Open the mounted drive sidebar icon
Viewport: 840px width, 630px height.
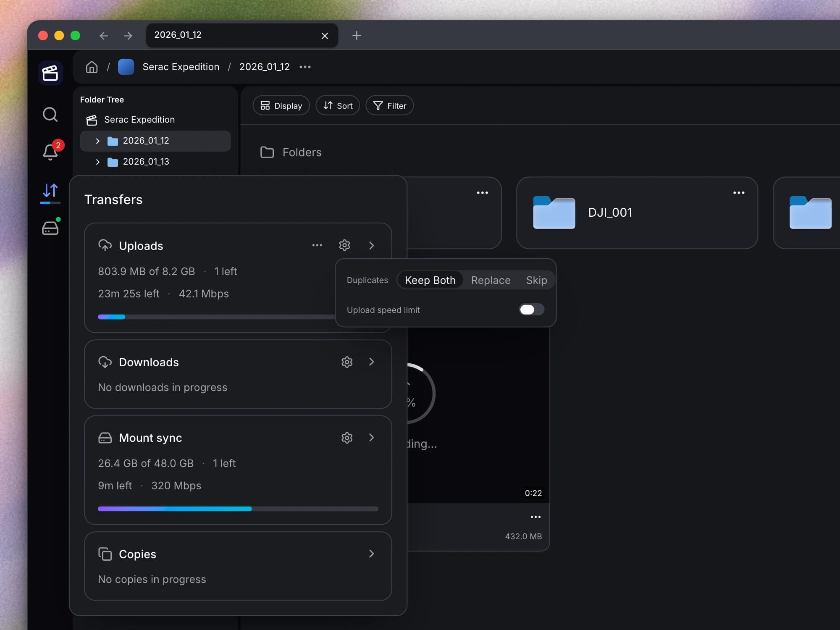click(50, 228)
